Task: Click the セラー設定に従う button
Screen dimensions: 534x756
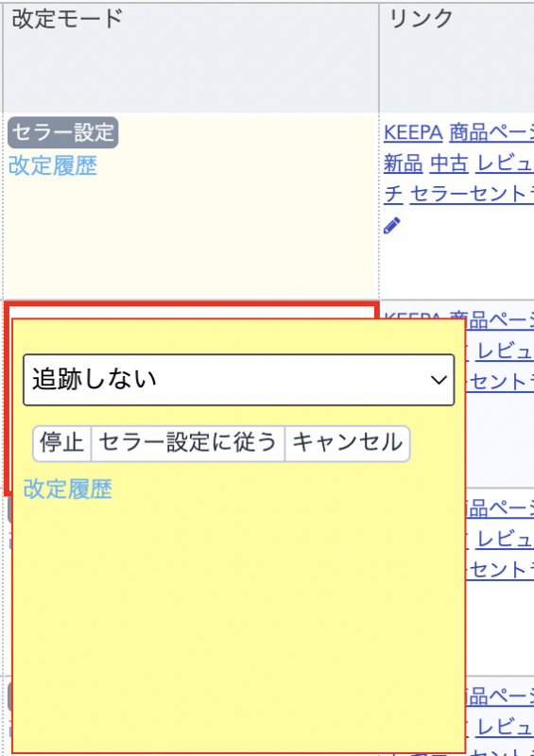Action: (188, 443)
